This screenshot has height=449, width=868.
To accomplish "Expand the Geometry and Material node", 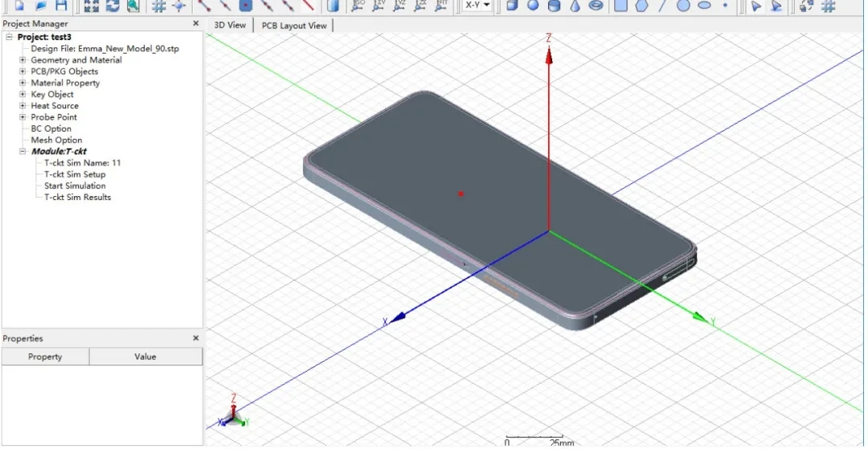I will pos(23,60).
